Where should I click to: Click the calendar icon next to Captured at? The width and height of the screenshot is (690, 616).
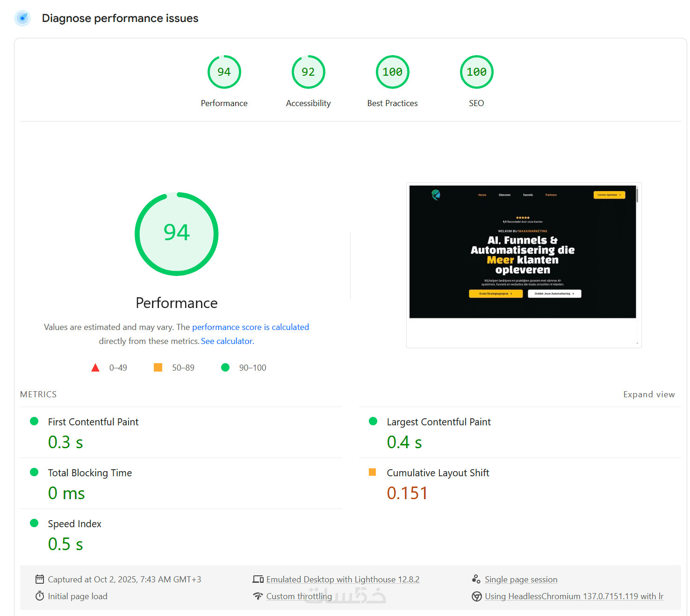(40, 579)
